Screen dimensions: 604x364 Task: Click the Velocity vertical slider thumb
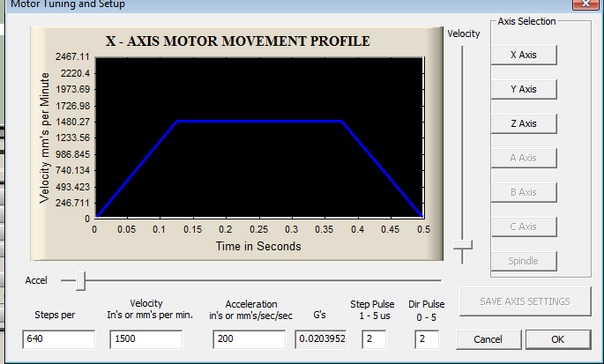[x=463, y=245]
